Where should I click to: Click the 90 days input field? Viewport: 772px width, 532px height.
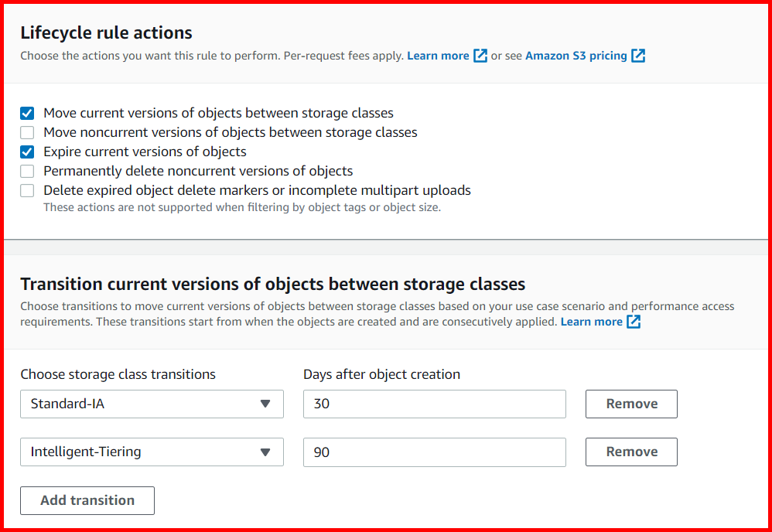click(433, 452)
